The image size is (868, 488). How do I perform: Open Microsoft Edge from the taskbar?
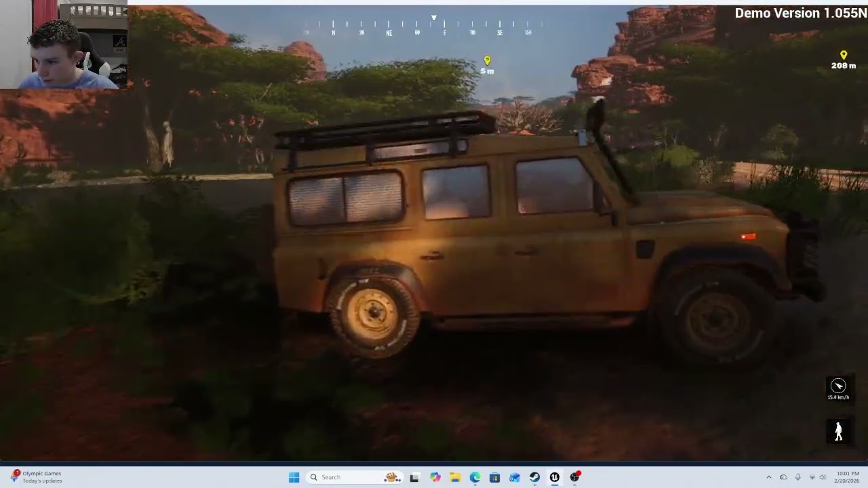click(x=475, y=477)
